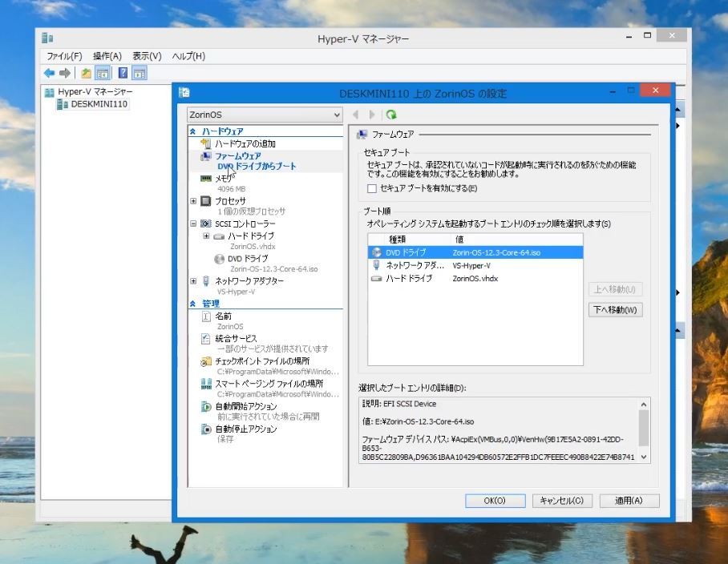The width and height of the screenshot is (728, 564).
Task: Collapse the SCSI コントローラー tree node
Action: (x=193, y=224)
